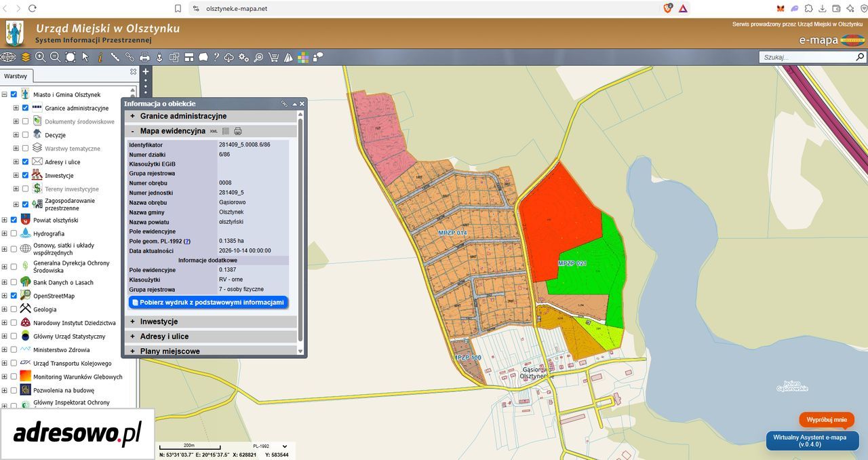Image resolution: width=868 pixels, height=460 pixels.
Task: Click the link icon in info panel header
Action: (285, 104)
